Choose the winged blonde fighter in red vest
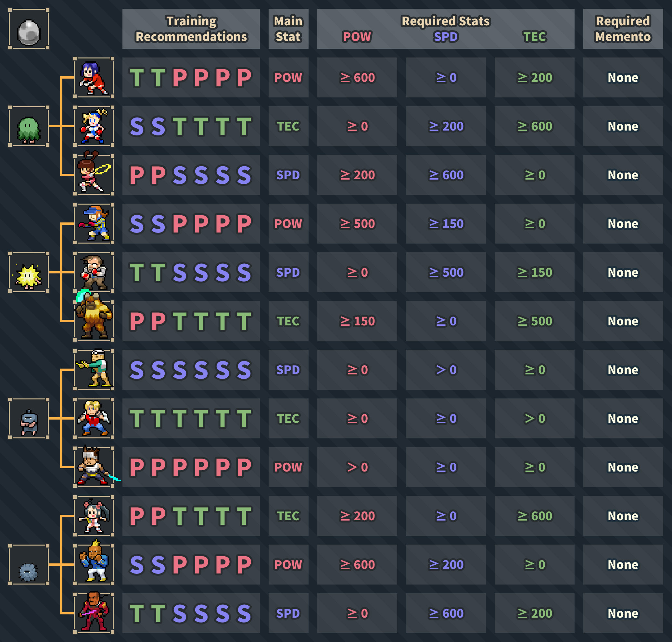Screen dimensions: 672x642 (x=94, y=419)
